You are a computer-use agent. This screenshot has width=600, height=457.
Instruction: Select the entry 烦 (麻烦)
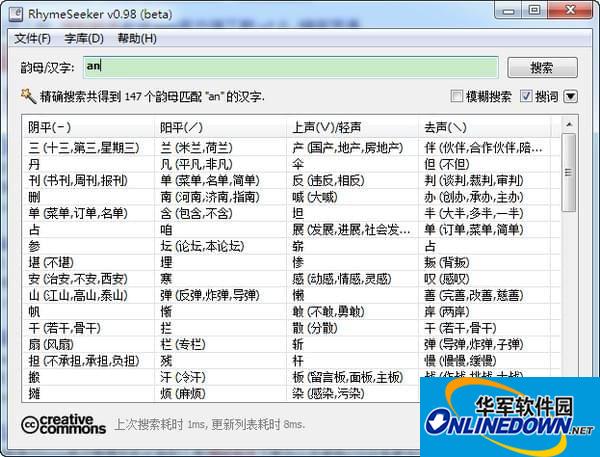coord(183,393)
